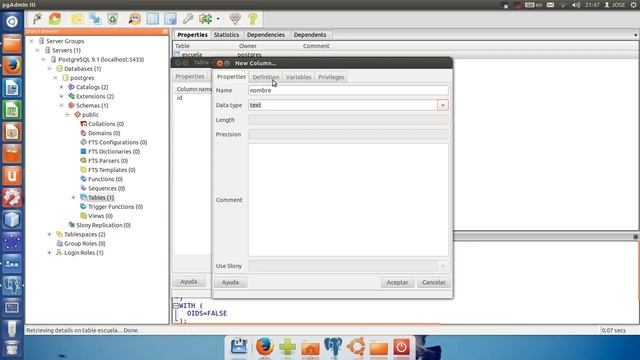Open filtered data view icon

[x=170, y=18]
